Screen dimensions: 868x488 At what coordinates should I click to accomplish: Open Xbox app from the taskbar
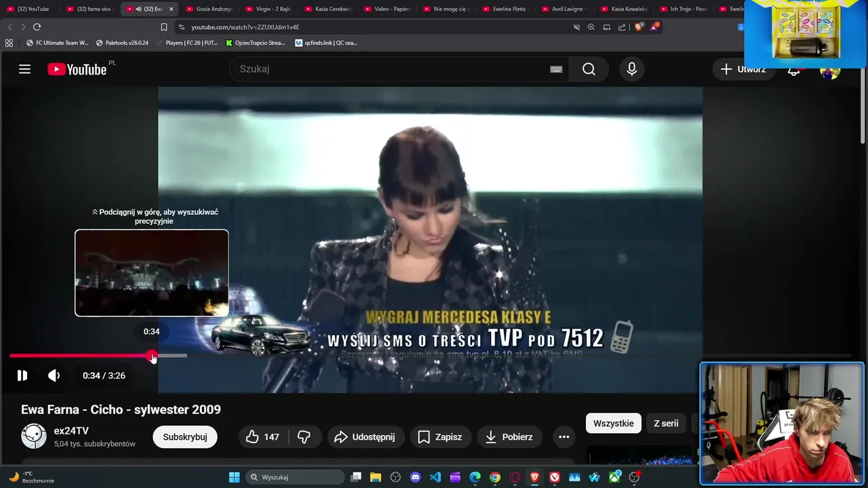coord(614,477)
